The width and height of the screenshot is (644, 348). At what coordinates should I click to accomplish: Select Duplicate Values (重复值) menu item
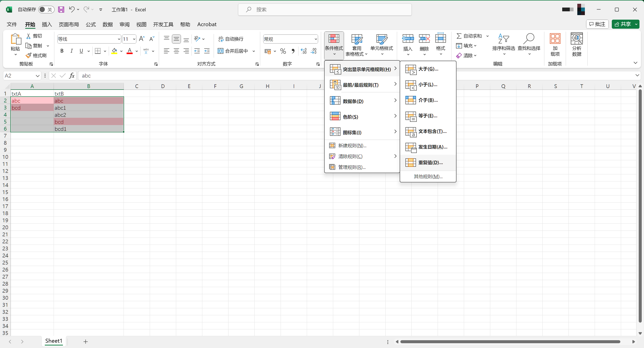[x=430, y=163]
